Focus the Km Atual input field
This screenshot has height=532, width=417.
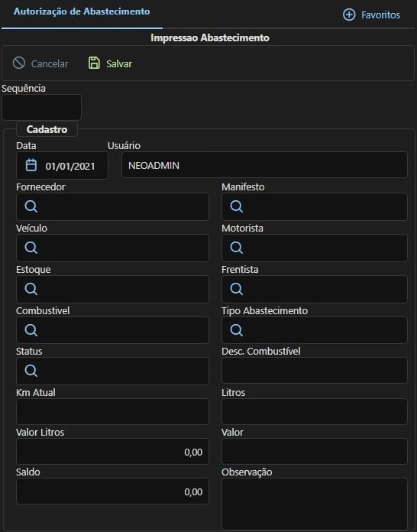[112, 411]
